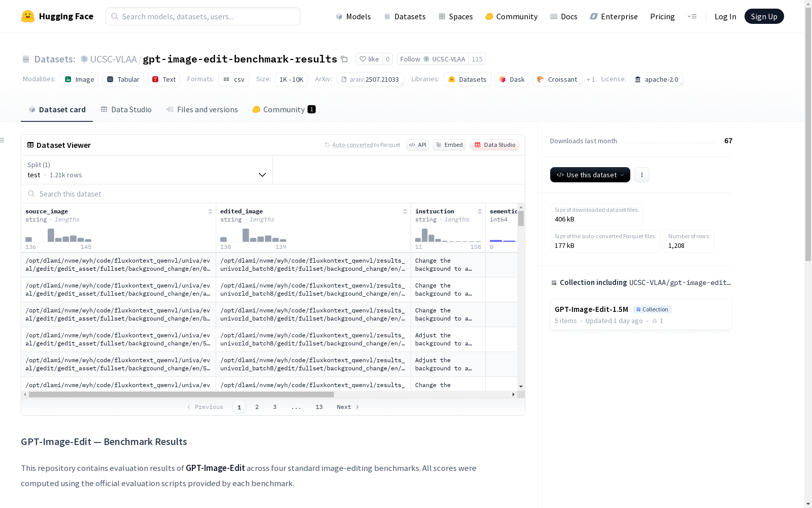Screen dimensions: 812x508
Task: Click the Sign Up button
Action: click(764, 16)
